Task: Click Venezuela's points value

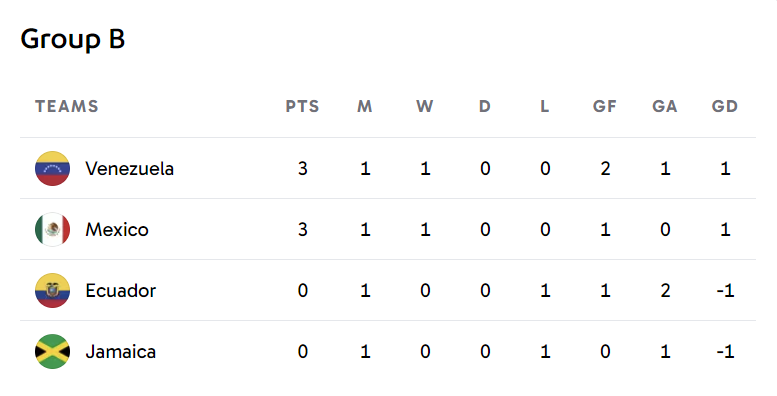Action: [303, 169]
